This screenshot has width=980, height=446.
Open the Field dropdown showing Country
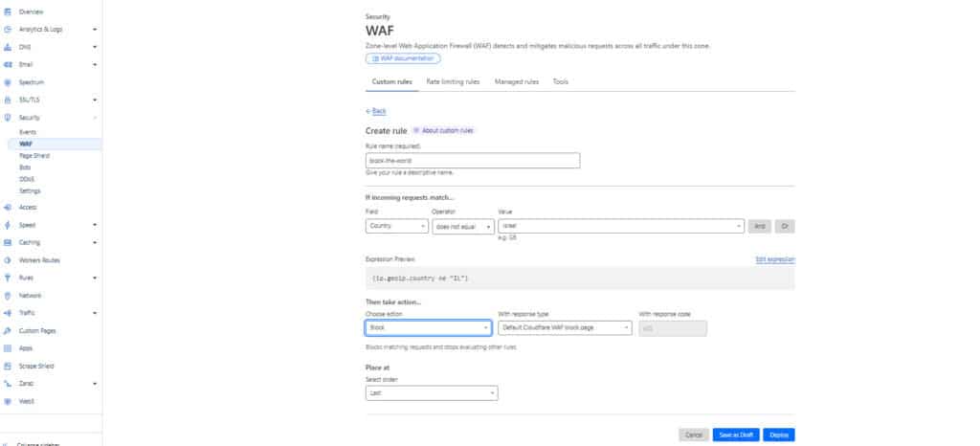click(x=397, y=226)
